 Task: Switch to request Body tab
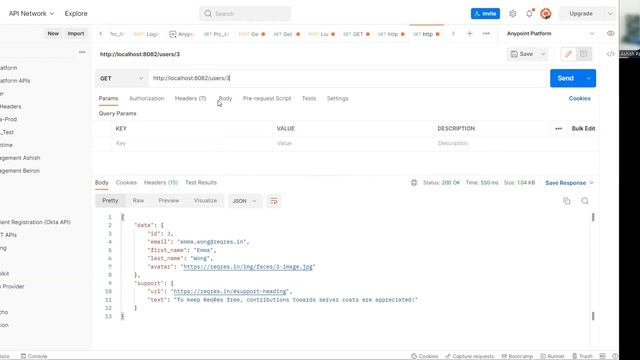point(225,98)
